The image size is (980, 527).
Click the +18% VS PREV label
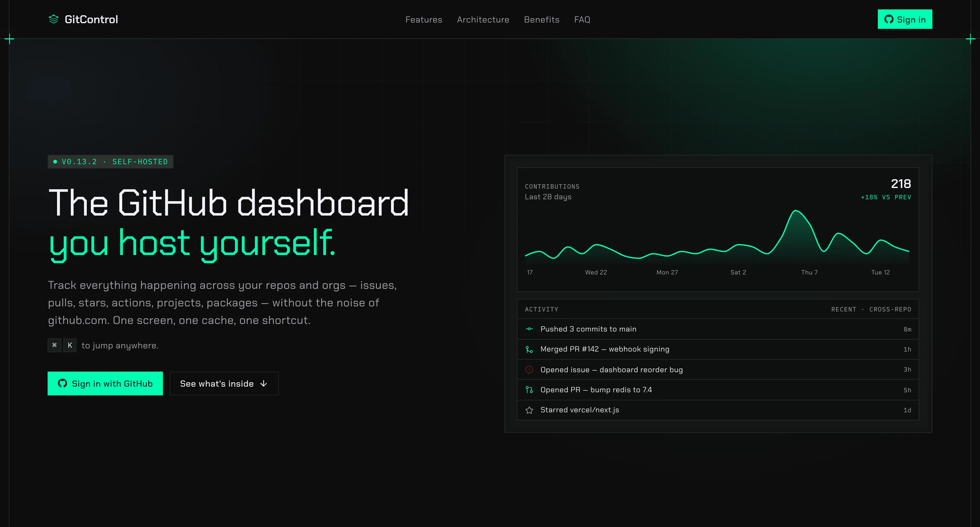pos(886,197)
